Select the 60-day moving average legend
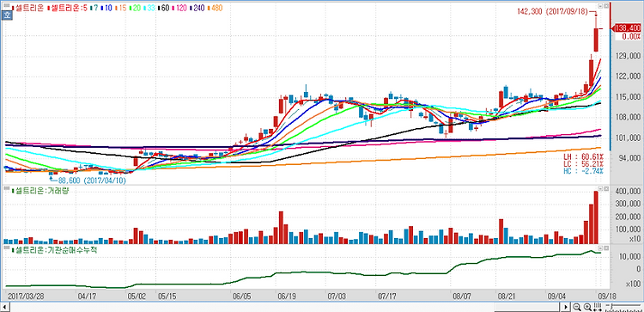This screenshot has height=312, width=644. (163, 8)
